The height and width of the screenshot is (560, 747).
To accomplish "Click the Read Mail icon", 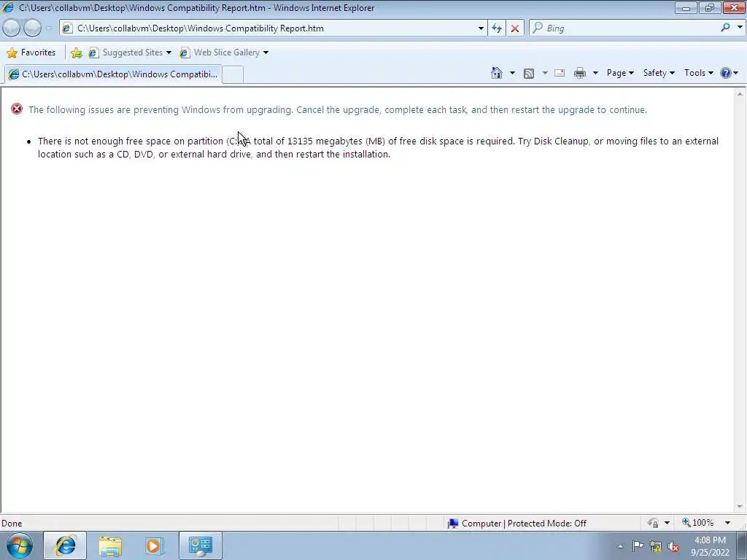I will 560,73.
